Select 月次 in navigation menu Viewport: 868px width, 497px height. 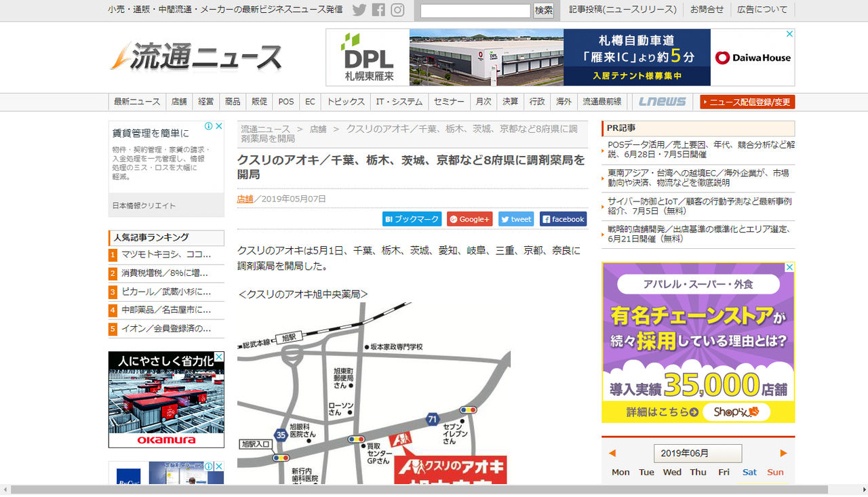point(484,102)
